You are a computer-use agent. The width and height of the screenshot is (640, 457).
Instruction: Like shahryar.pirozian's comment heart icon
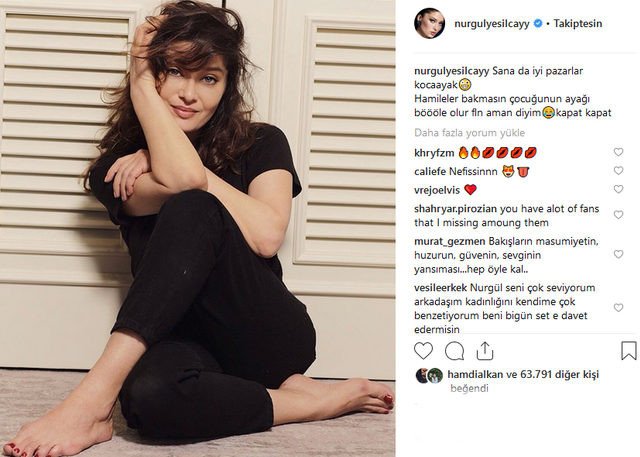618,215
